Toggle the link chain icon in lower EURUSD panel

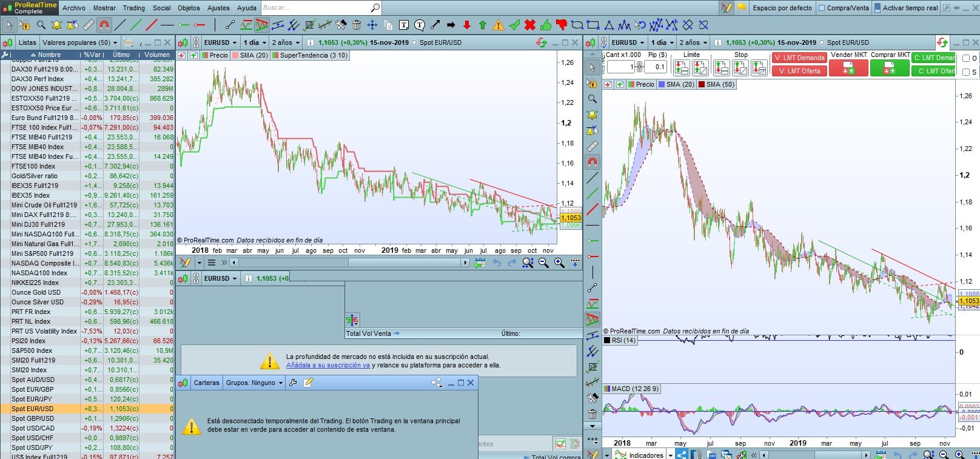[196, 278]
